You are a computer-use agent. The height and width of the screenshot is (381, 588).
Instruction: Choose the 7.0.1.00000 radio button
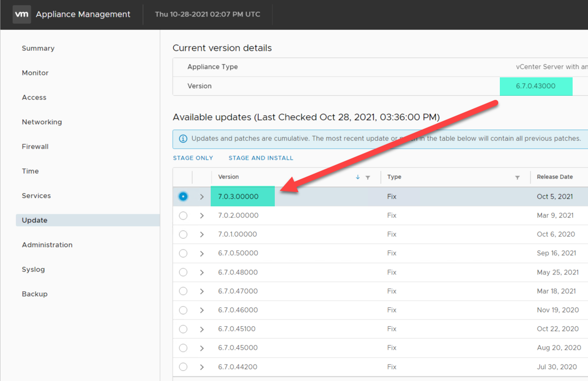point(183,235)
